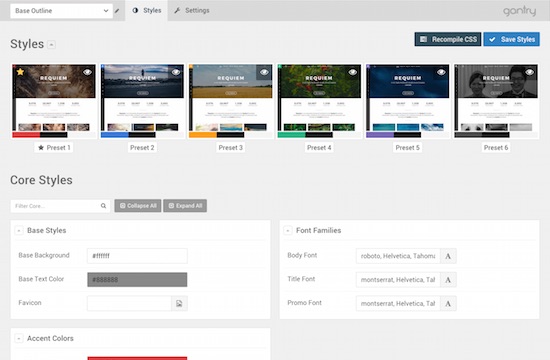
Task: Open the Favicon file picker icon
Action: (x=179, y=304)
